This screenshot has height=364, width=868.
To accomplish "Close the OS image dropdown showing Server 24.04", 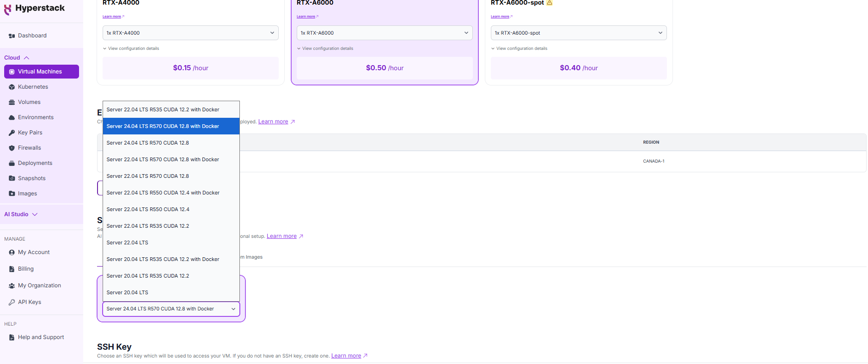I will [x=171, y=309].
